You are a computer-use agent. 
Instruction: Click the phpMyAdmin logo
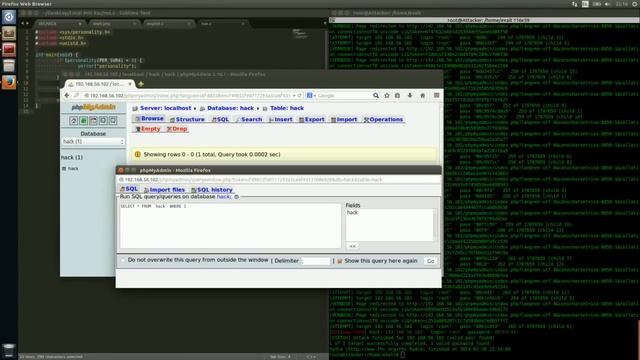[93, 107]
